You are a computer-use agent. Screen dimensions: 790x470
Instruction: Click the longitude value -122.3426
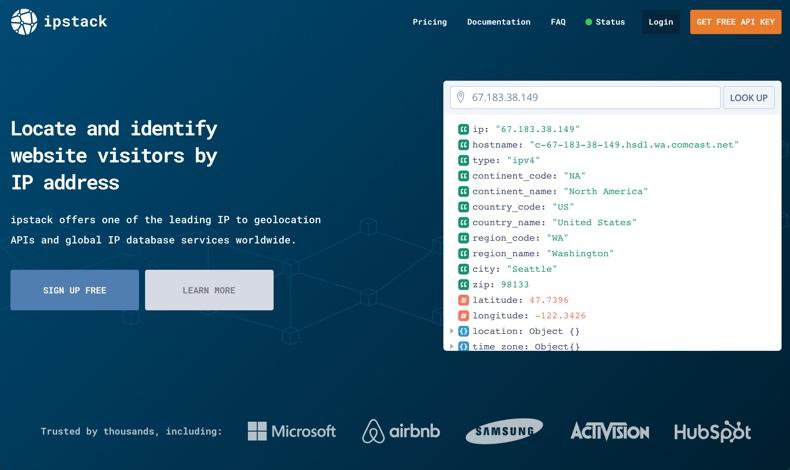pos(560,316)
